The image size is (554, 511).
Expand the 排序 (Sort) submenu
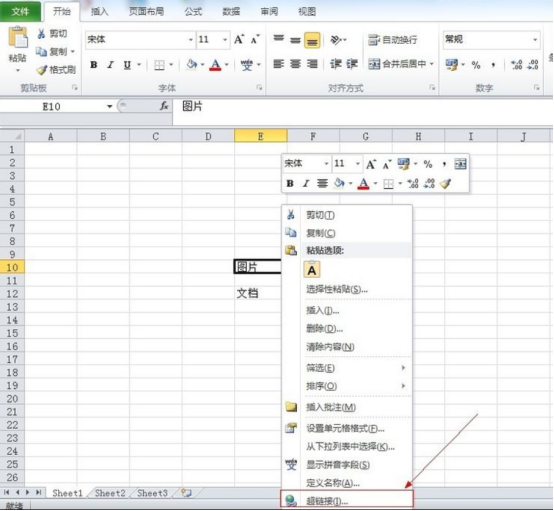coord(347,386)
